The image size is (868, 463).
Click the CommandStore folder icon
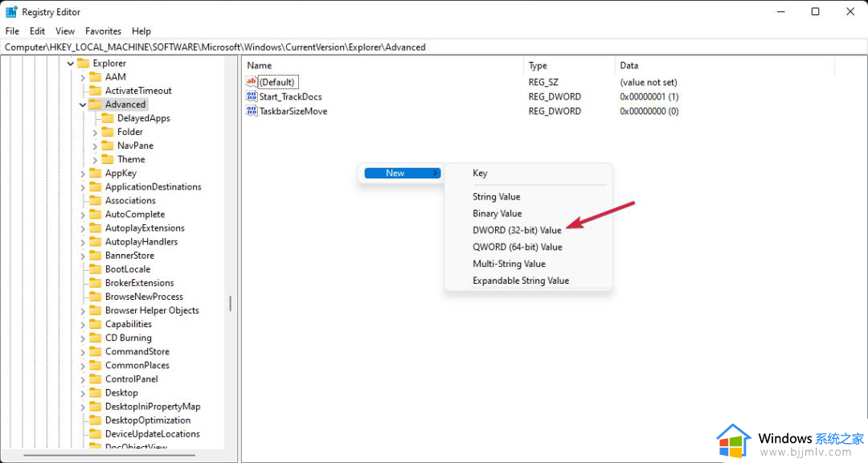coord(95,352)
